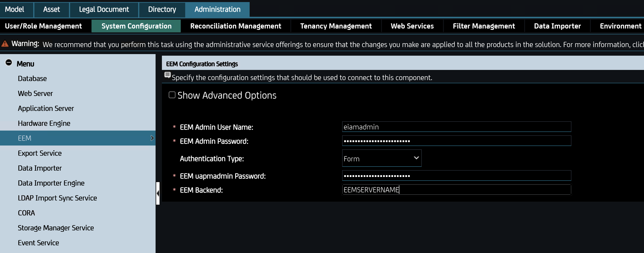Click the EEM Admin User Name field
Screen dimensions: 644x253
click(456, 127)
